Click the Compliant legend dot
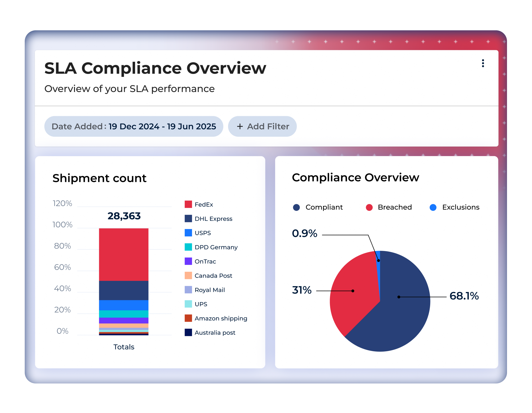 click(296, 207)
